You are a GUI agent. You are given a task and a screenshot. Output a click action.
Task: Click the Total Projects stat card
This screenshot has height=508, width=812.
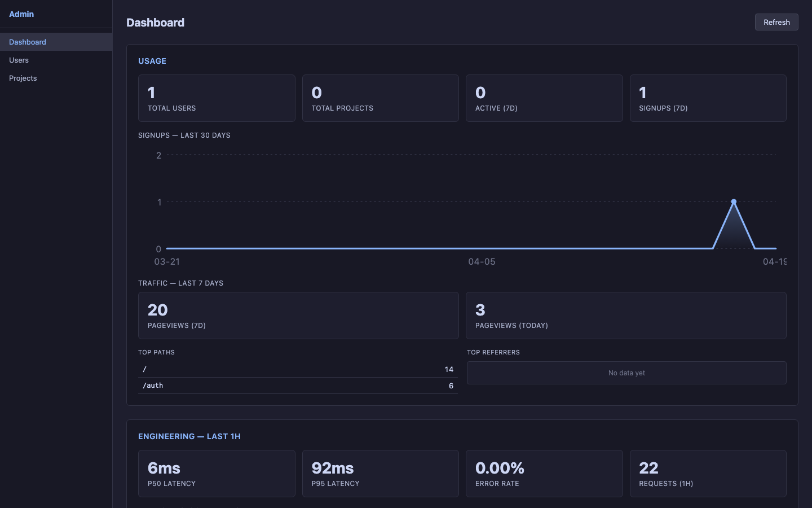(380, 98)
